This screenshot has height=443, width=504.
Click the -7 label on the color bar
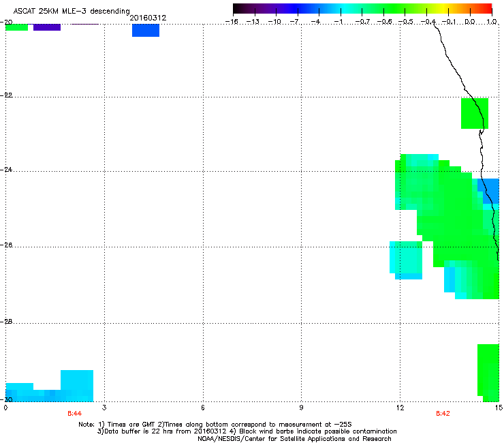294,22
